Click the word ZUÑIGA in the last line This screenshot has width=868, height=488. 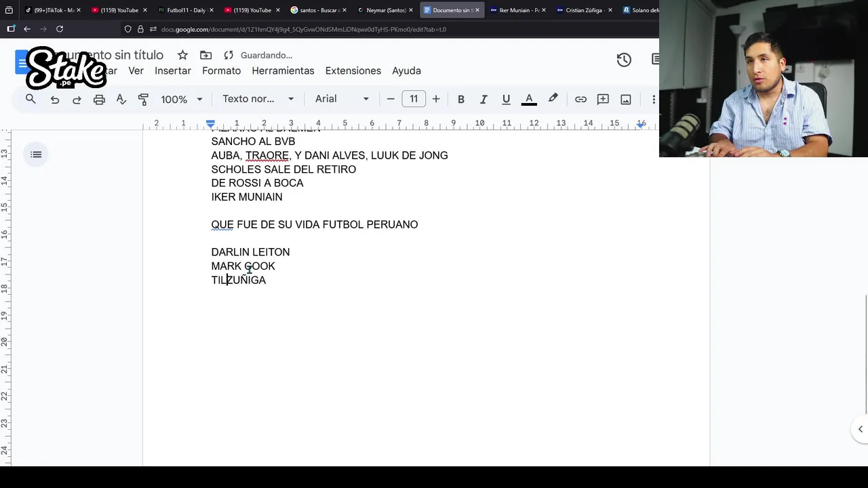coord(248,280)
